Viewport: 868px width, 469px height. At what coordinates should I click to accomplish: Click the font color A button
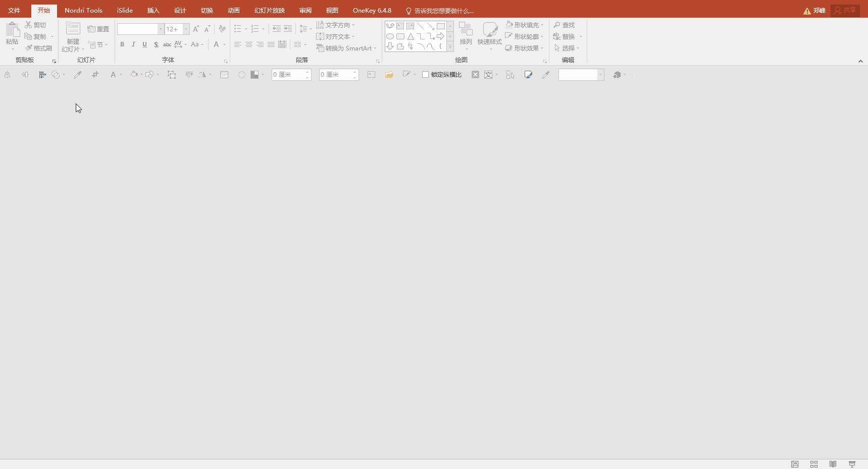pyautogui.click(x=216, y=44)
